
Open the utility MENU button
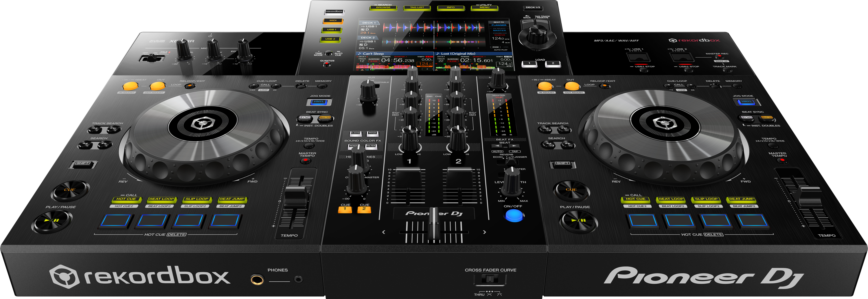[484, 8]
